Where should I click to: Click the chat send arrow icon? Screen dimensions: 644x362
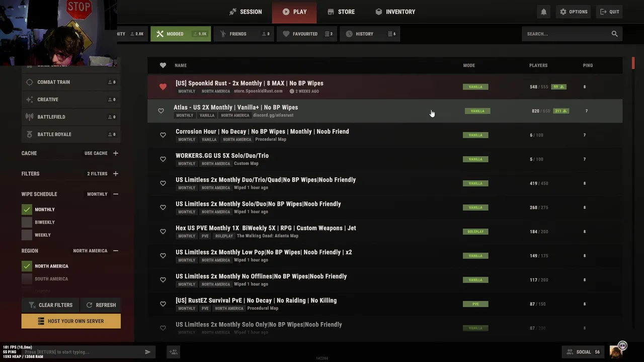click(x=147, y=352)
